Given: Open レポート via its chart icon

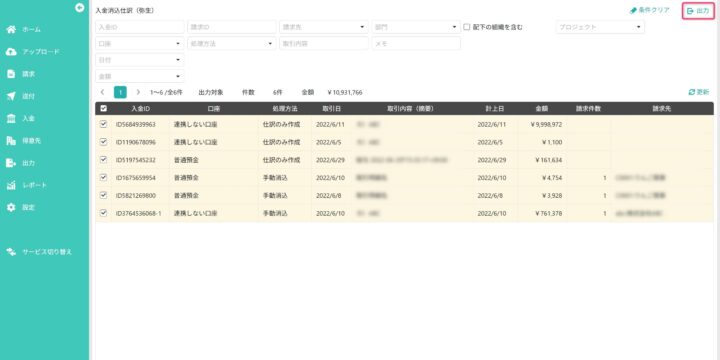Looking at the screenshot, I should (x=11, y=185).
